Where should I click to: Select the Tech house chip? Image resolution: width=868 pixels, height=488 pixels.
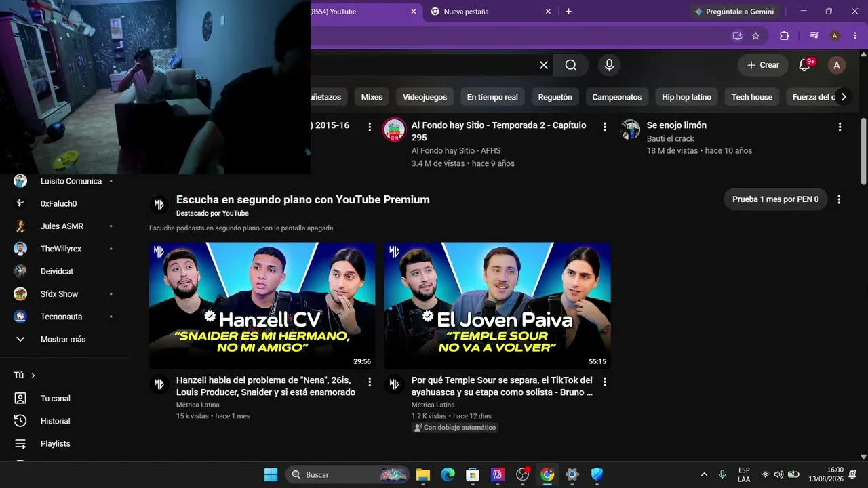point(752,97)
